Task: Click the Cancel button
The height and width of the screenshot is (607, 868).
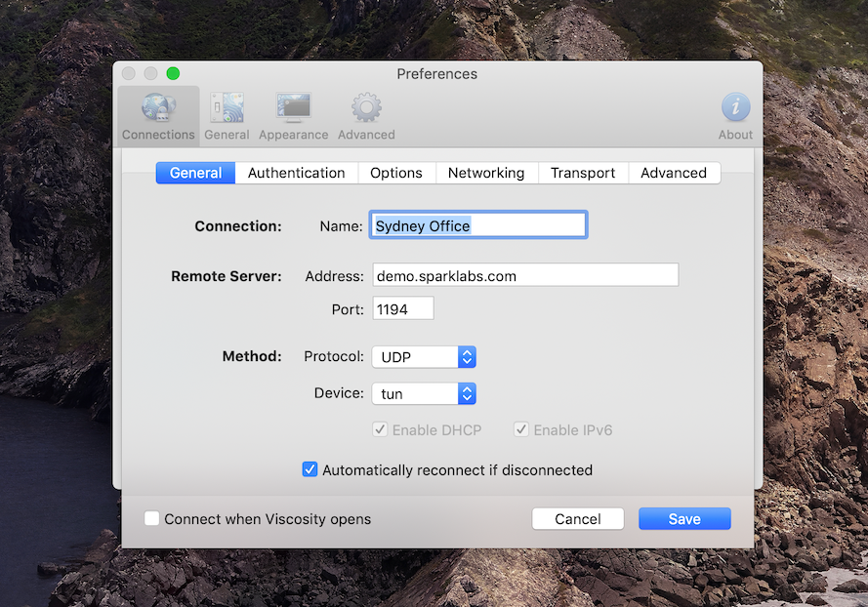Action: click(578, 519)
